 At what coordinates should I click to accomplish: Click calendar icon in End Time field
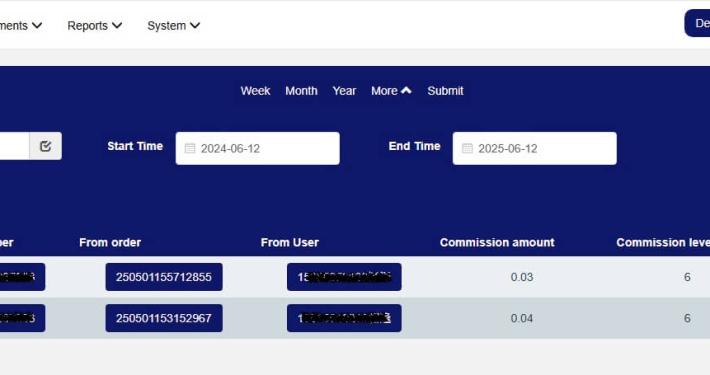pos(467,149)
